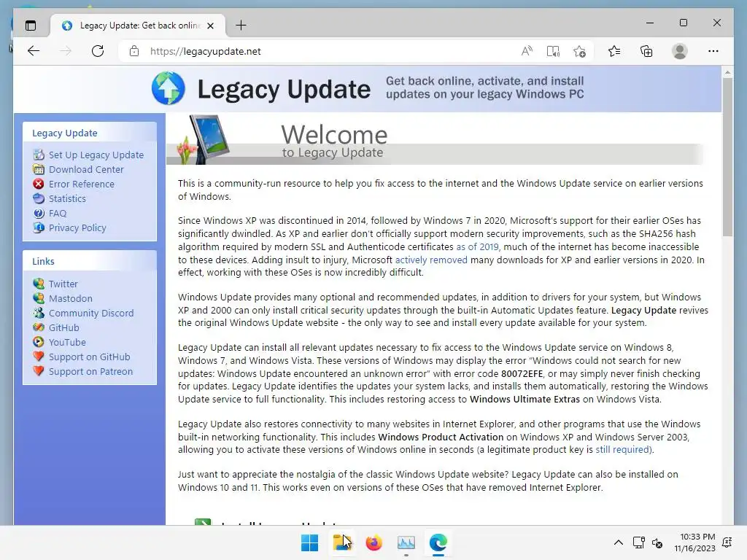This screenshot has width=747, height=560.
Task: Reload the page with refresh icon
Action: [x=98, y=51]
